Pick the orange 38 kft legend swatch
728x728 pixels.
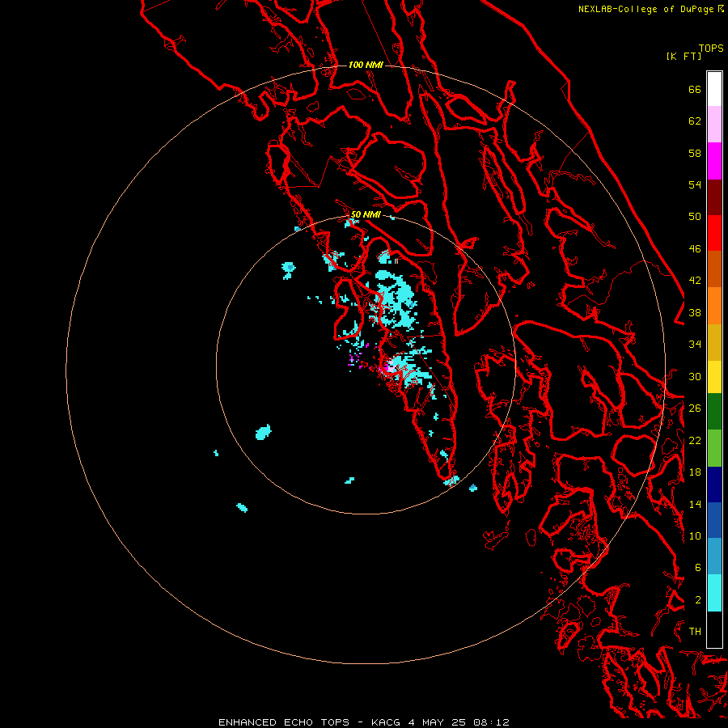(x=714, y=305)
